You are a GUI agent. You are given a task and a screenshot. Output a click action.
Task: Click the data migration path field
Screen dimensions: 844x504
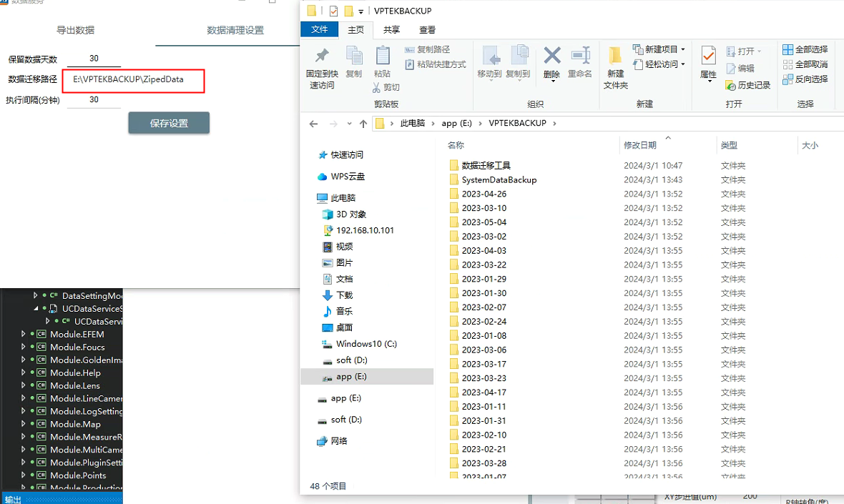pos(134,80)
